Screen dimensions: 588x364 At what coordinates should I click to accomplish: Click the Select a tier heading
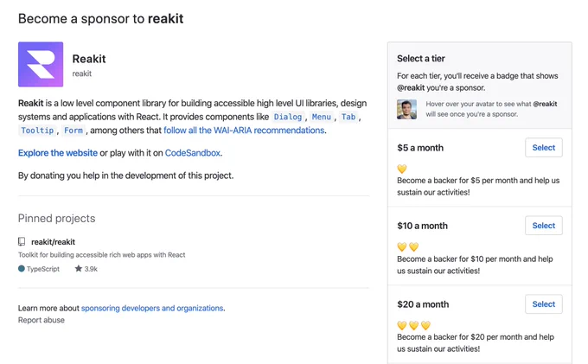(x=421, y=59)
